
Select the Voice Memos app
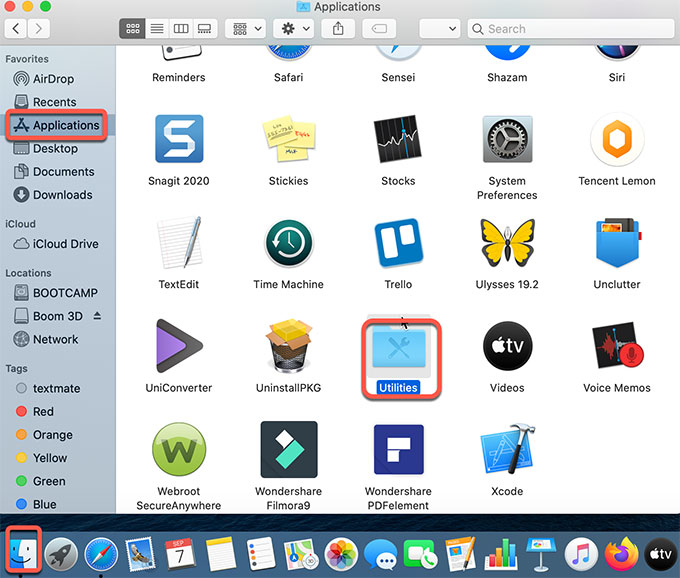point(617,346)
